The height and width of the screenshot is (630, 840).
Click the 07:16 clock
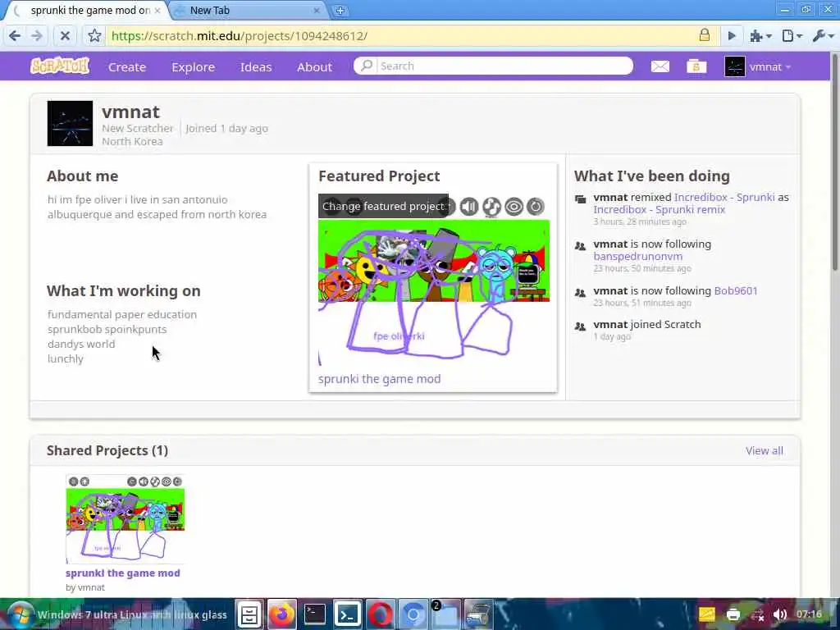[809, 614]
